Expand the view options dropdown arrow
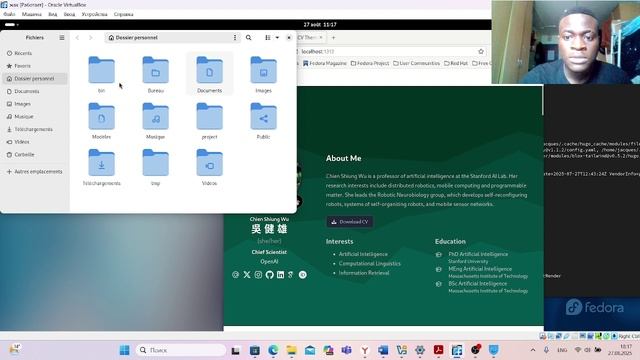 click(277, 38)
